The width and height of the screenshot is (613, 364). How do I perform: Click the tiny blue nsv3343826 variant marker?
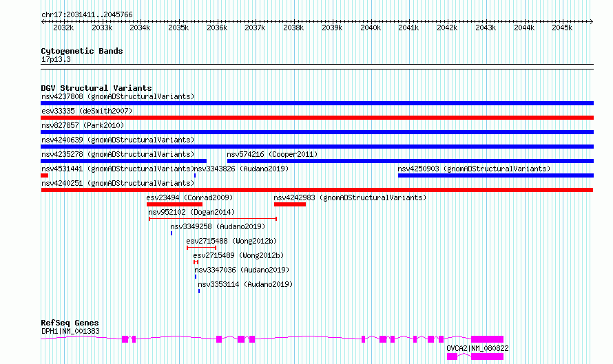click(x=195, y=175)
